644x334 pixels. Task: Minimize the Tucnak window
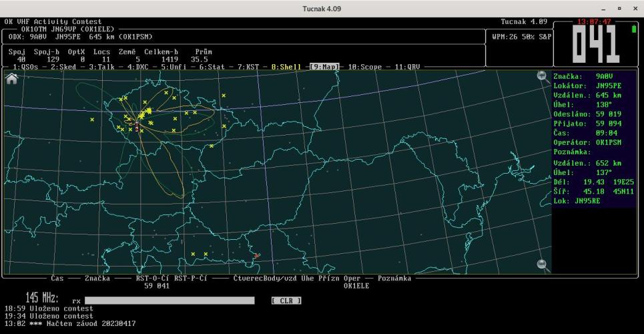coord(603,9)
